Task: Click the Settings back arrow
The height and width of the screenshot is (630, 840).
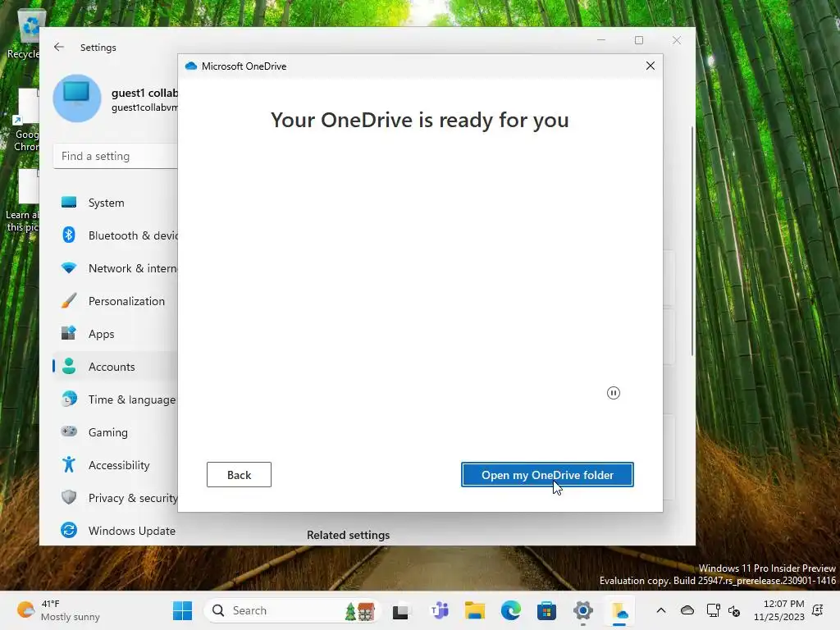Action: coord(59,47)
